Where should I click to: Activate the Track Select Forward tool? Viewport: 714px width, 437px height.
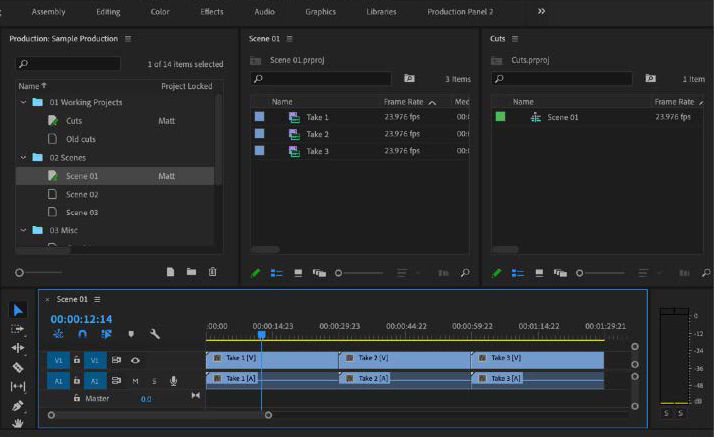(x=18, y=328)
